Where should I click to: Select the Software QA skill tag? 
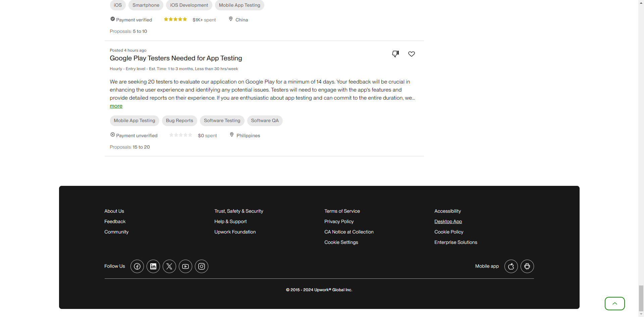pyautogui.click(x=265, y=121)
